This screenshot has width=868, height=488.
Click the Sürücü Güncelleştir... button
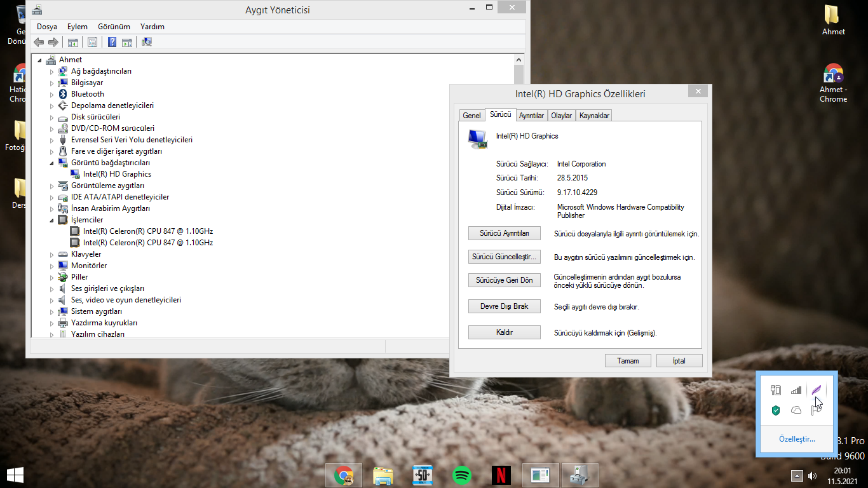[505, 257]
